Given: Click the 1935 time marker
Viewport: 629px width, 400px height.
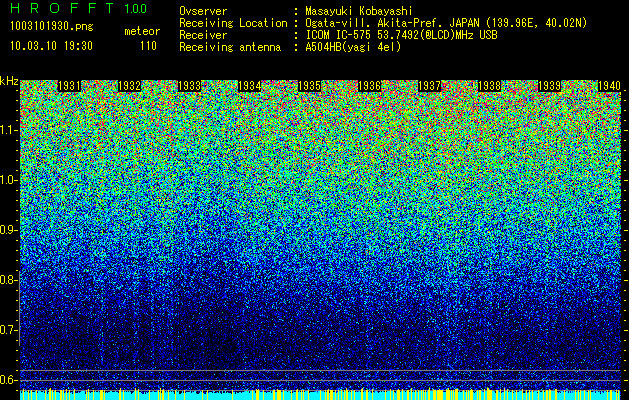Looking at the screenshot, I should [x=309, y=86].
